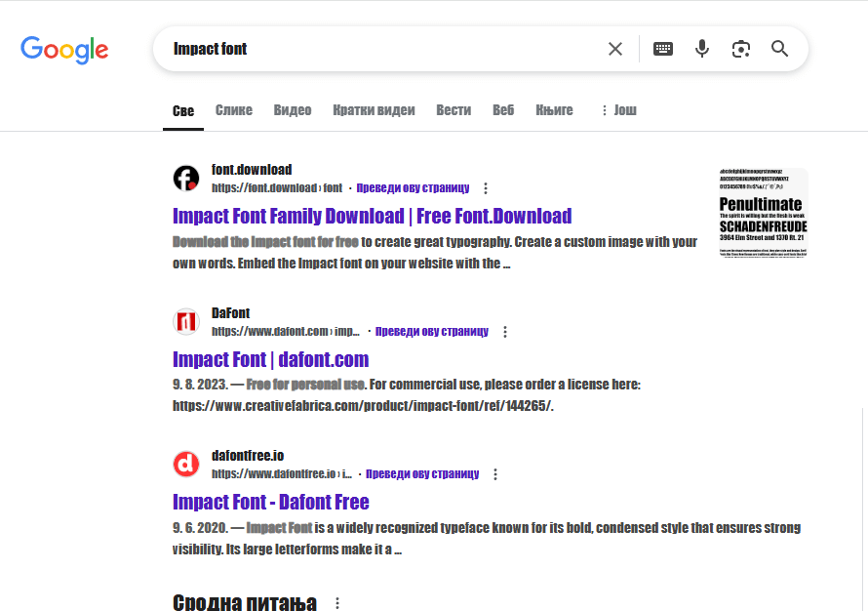Open the Књиге tab

(x=554, y=110)
